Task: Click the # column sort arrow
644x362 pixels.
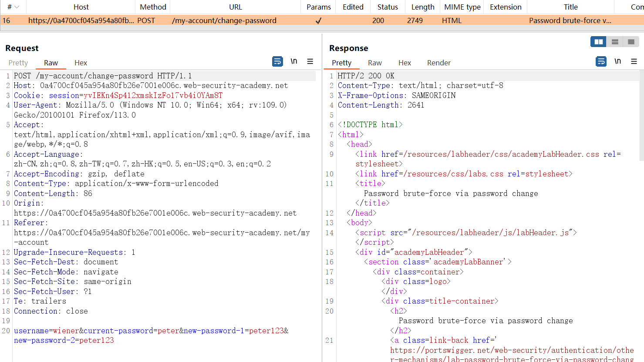Action: click(x=17, y=7)
